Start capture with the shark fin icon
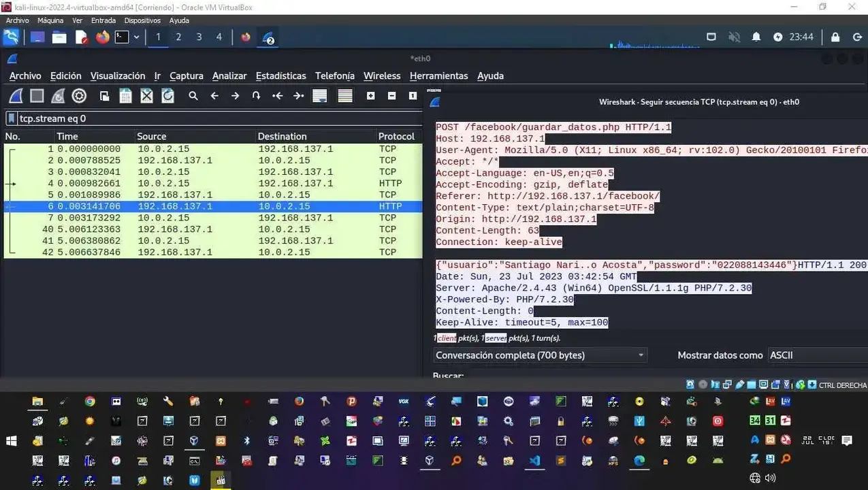Screen dimensions: 868x490 coord(16,96)
